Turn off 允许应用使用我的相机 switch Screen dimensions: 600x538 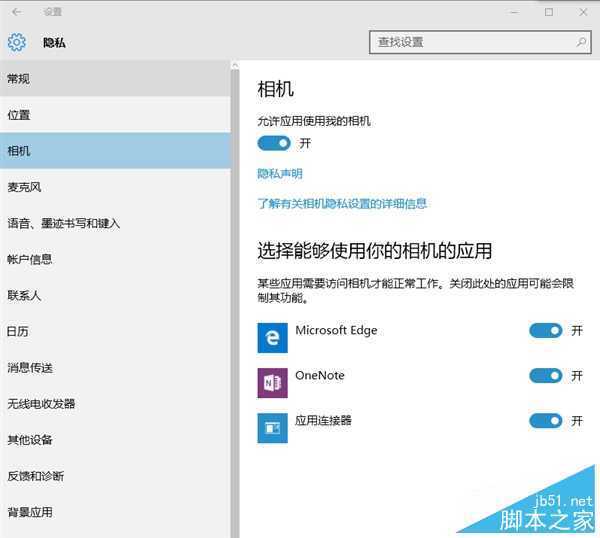(274, 143)
